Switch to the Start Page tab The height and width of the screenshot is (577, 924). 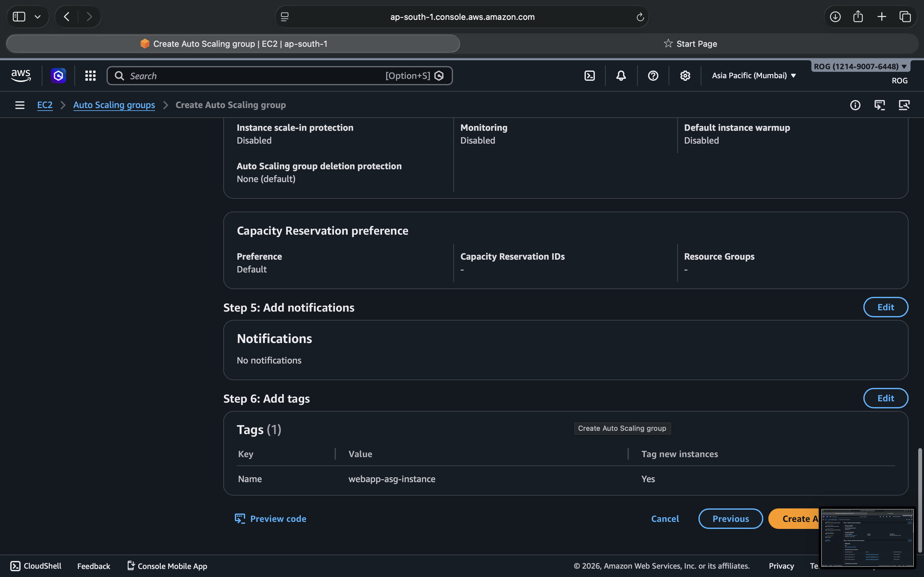pos(690,44)
